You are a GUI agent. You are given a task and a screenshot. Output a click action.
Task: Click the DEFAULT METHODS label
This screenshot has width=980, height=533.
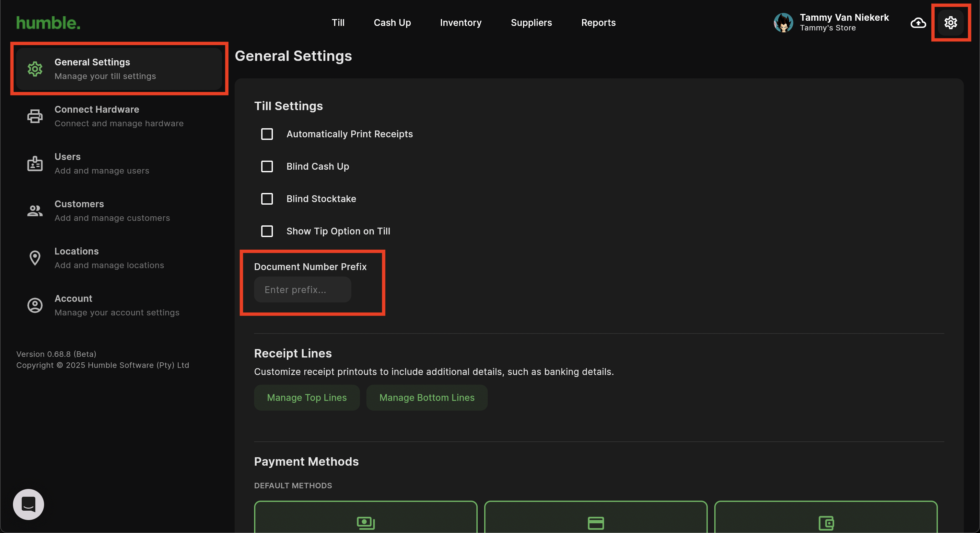(293, 485)
